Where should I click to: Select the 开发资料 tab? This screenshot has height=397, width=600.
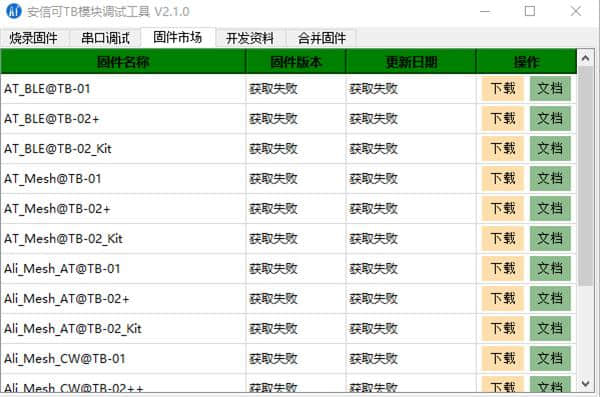click(x=250, y=38)
